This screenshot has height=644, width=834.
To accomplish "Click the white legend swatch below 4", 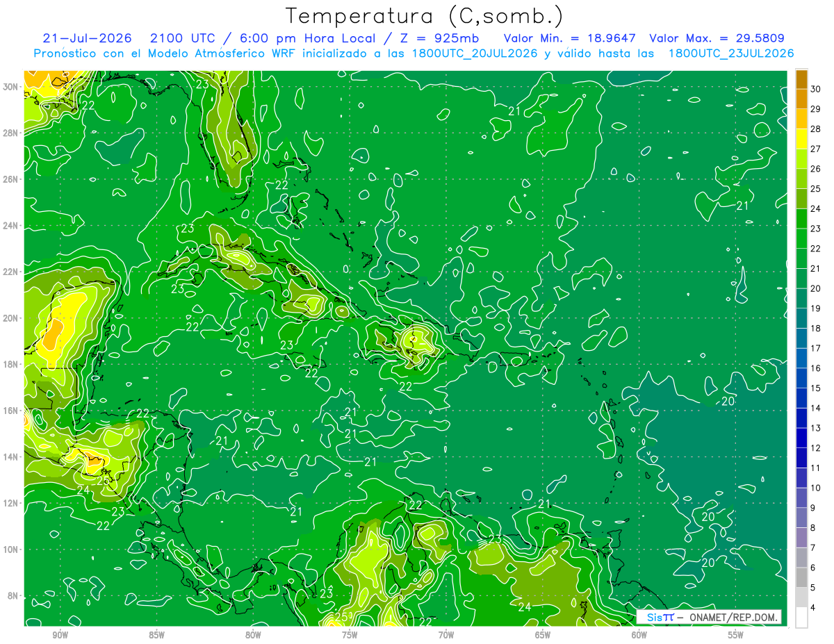I will point(801,618).
